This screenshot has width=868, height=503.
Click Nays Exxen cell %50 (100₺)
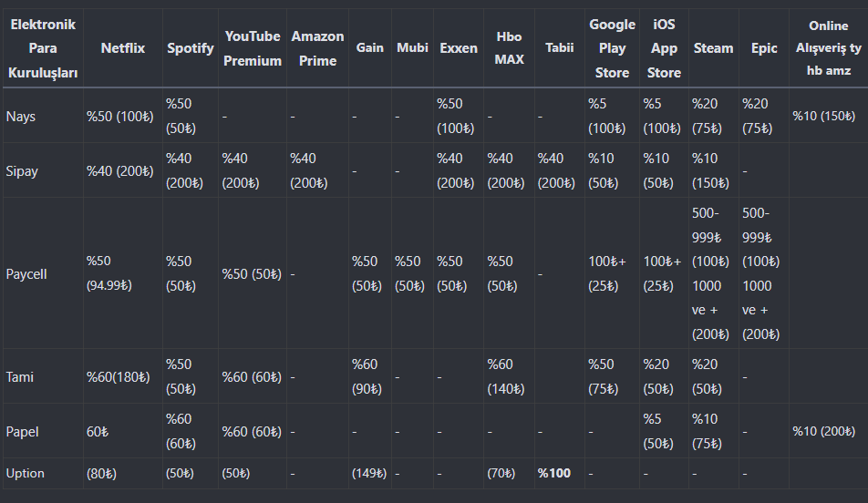pyautogui.click(x=456, y=117)
